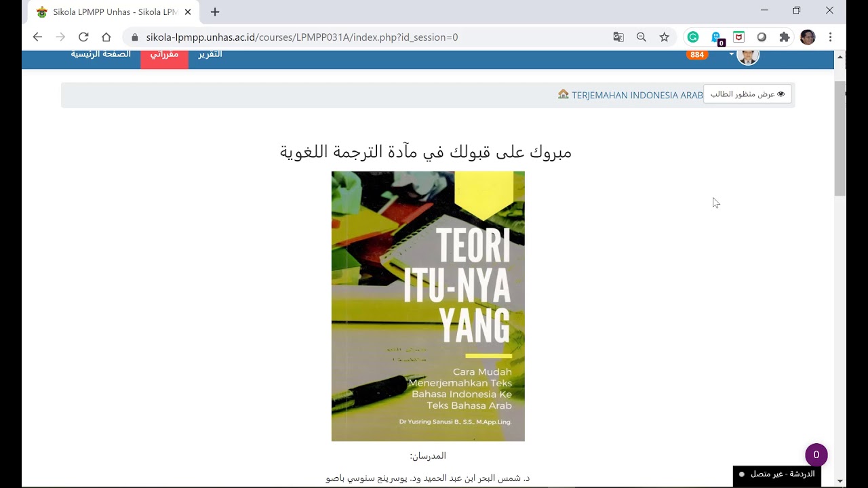Open a new browser tab
The image size is (868, 488).
point(215,12)
